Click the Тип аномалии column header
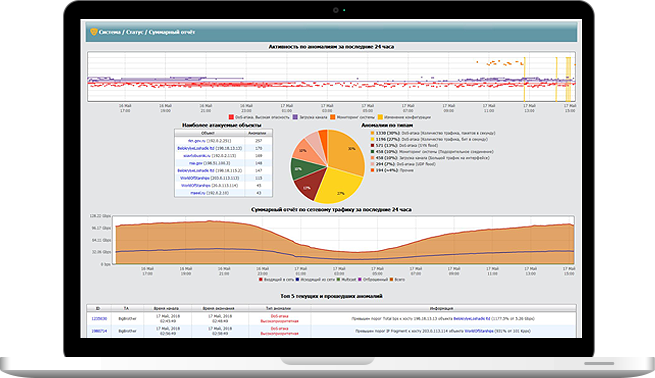This screenshot has width=655, height=378. 279,308
